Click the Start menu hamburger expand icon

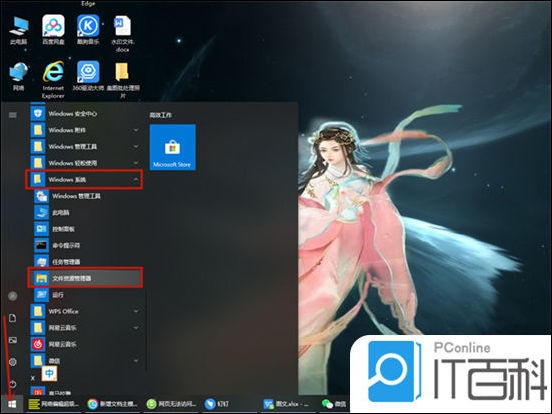(x=13, y=115)
